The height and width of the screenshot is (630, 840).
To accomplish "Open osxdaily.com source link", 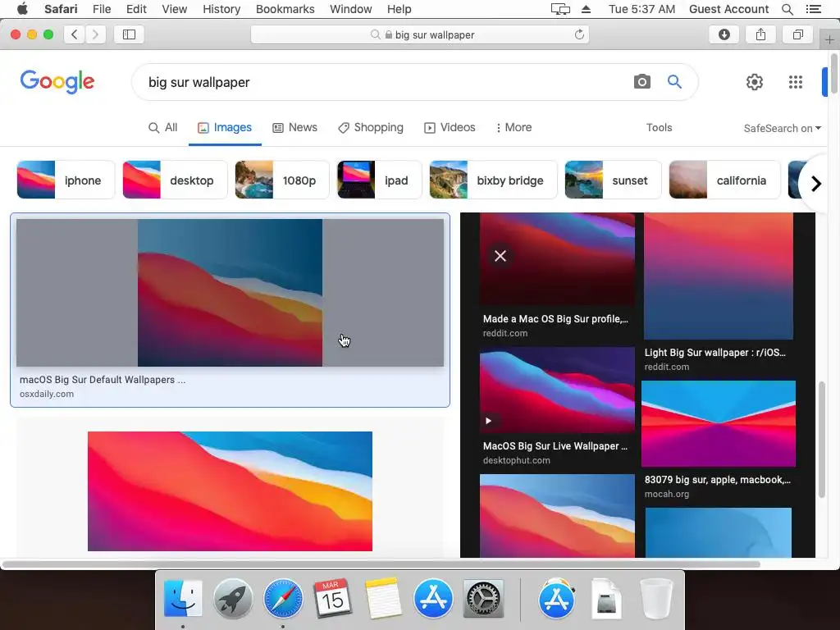I will [47, 394].
